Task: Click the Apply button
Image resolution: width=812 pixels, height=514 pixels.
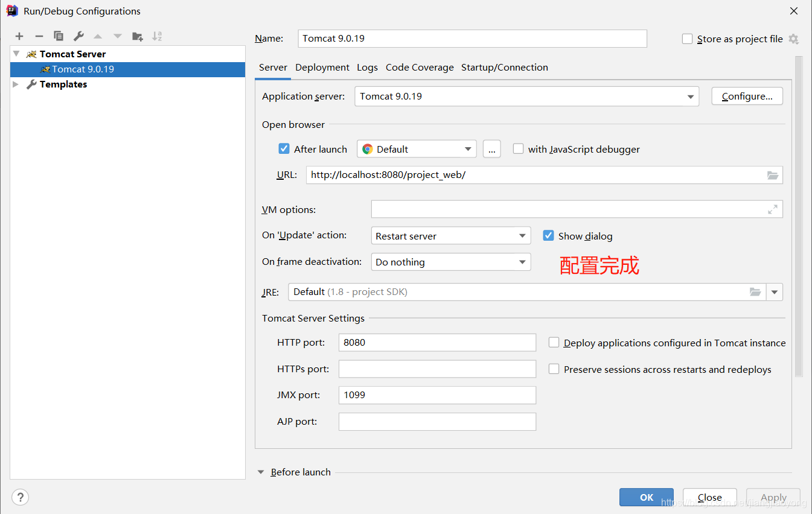Action: [773, 497]
